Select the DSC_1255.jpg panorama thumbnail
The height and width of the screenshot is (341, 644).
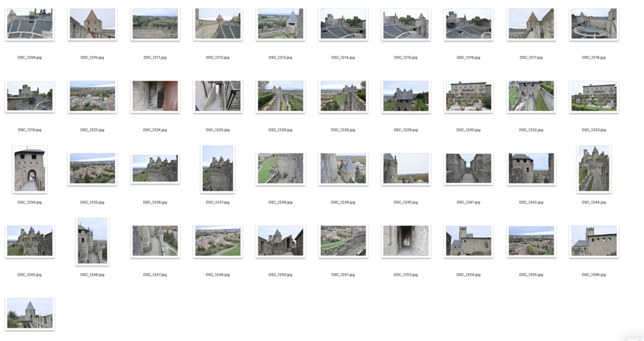[x=531, y=241]
